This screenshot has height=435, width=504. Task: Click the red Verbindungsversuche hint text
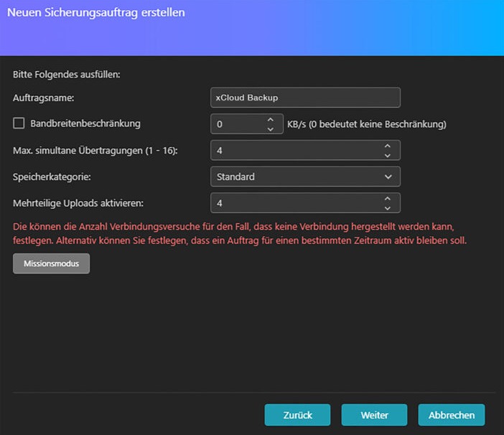click(240, 233)
